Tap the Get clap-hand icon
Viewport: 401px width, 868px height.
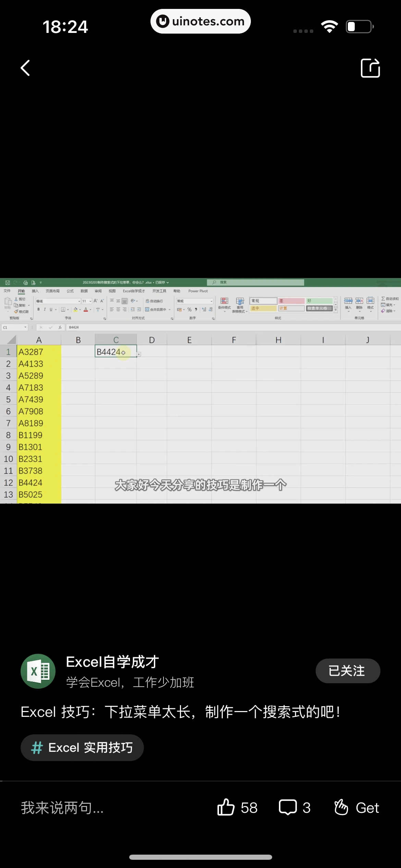click(x=341, y=807)
